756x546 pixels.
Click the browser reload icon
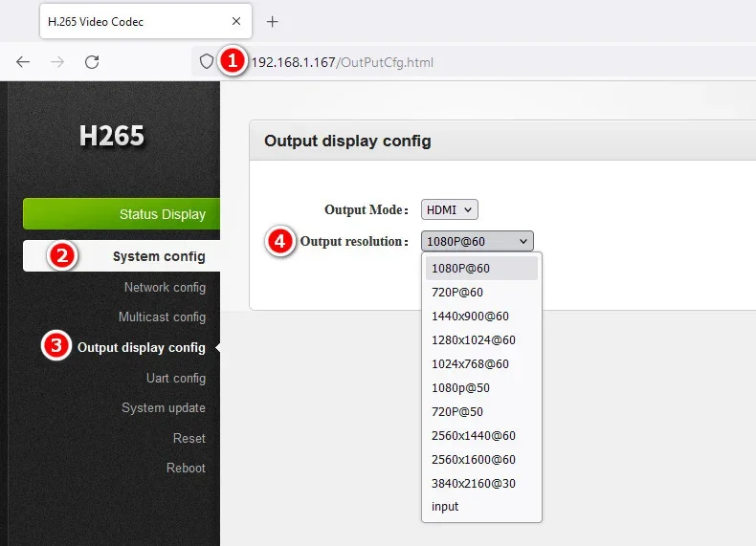click(92, 62)
